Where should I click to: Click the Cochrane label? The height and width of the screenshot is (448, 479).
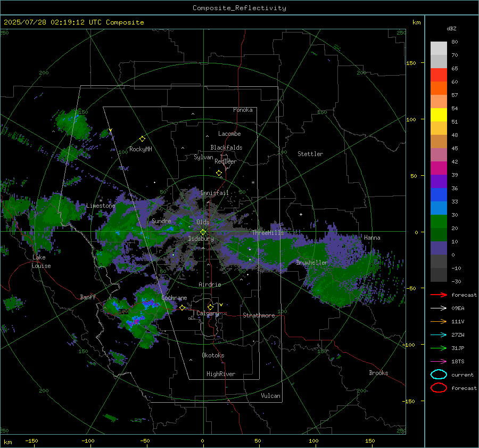(174, 298)
